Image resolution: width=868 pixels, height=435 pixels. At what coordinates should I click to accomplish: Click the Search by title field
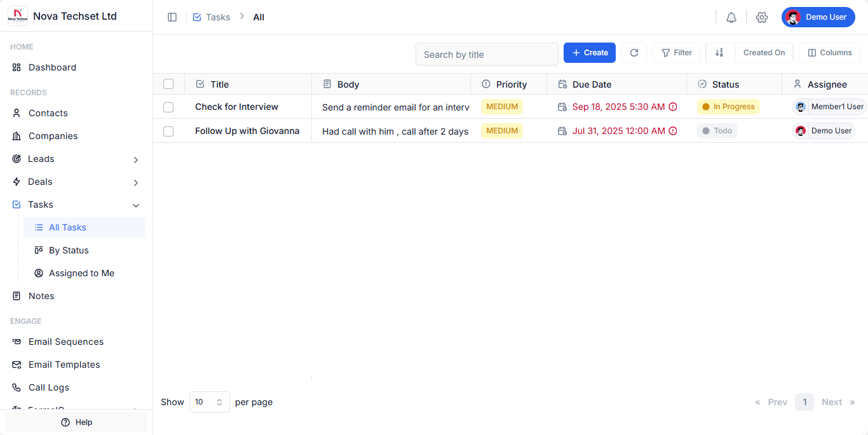486,54
